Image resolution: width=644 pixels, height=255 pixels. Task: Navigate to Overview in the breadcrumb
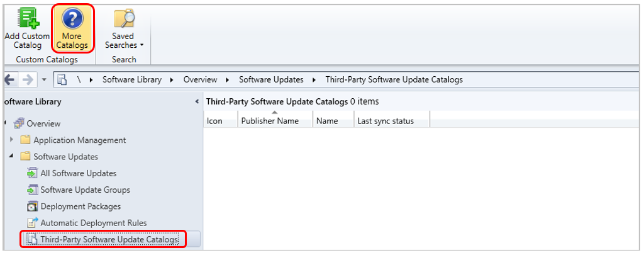point(200,80)
